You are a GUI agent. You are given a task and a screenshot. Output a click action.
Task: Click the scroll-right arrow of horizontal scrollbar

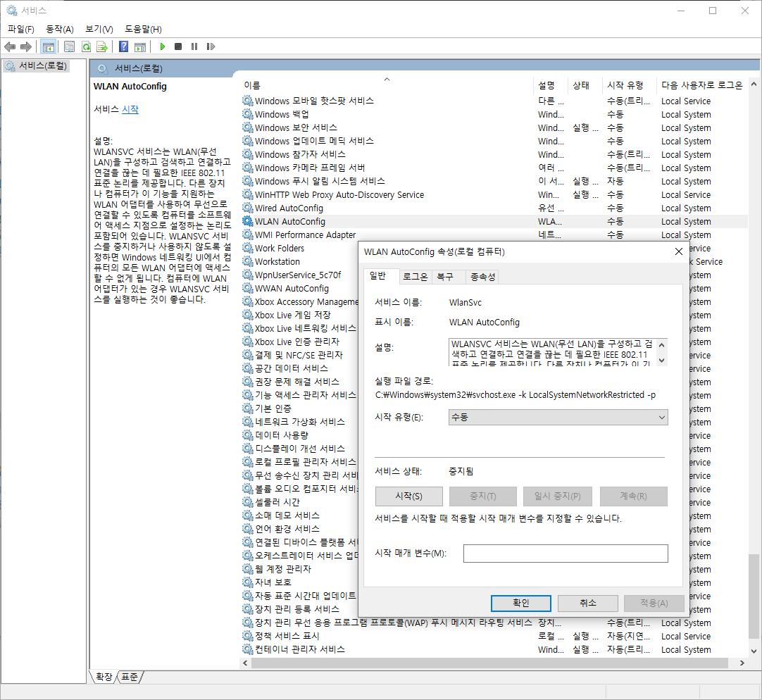(742, 663)
